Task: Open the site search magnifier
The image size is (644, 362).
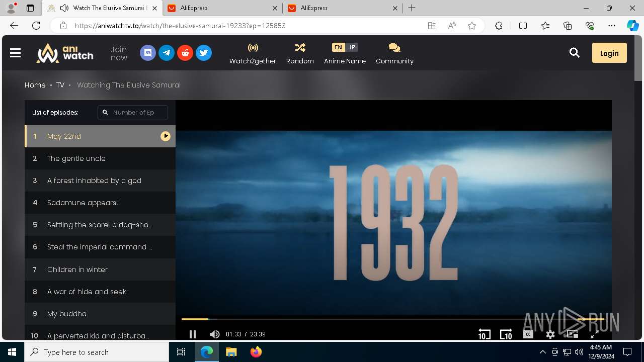Action: pos(575,53)
